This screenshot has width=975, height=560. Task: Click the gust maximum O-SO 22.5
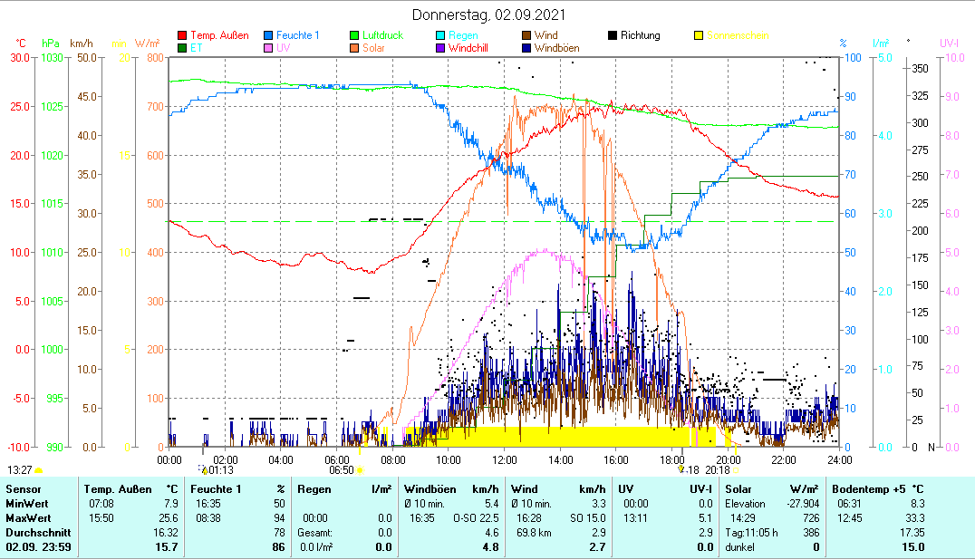pyautogui.click(x=477, y=518)
